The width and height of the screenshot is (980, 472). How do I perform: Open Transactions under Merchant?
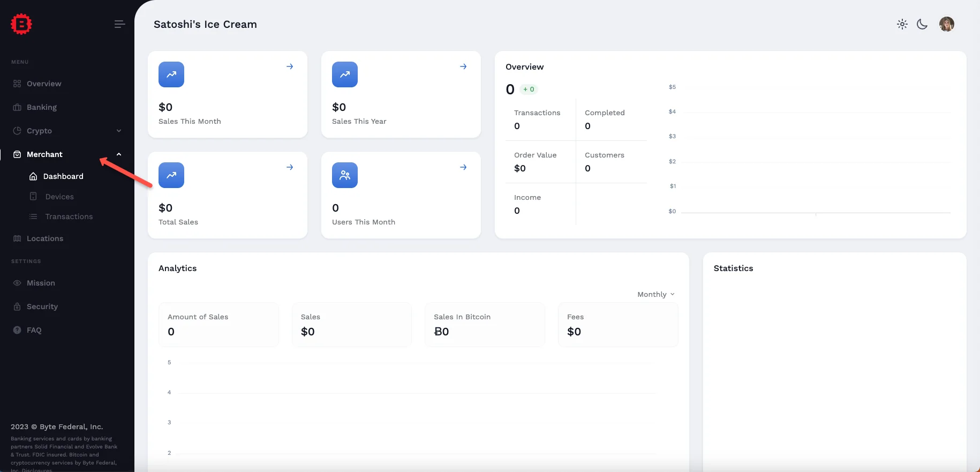coord(69,216)
